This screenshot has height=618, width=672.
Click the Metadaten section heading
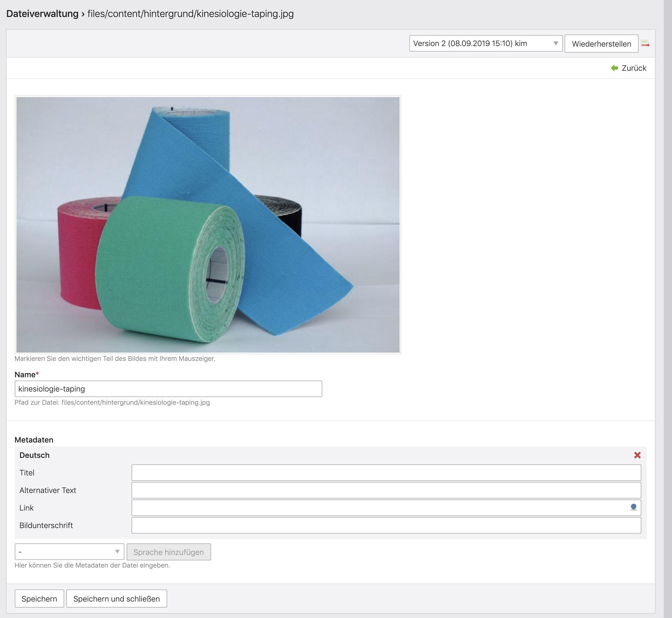[x=34, y=440]
